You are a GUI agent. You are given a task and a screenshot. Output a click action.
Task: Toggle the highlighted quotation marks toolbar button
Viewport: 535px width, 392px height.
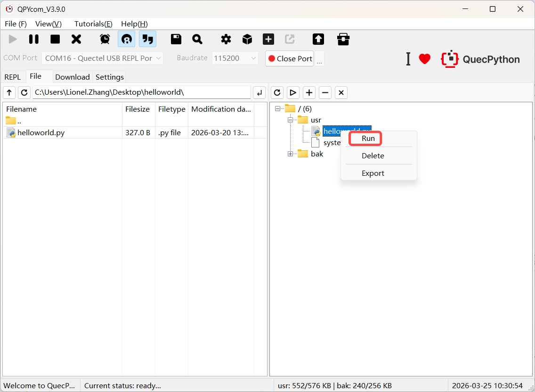click(x=148, y=39)
